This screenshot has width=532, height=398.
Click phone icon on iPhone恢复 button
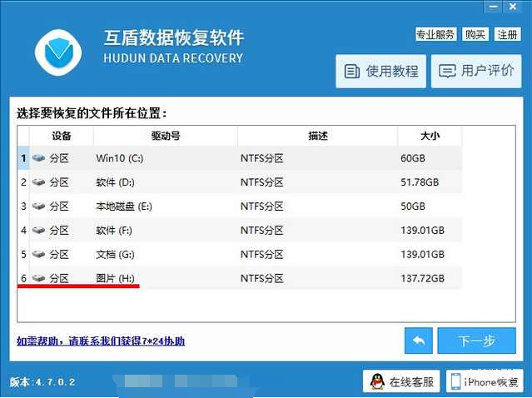(x=455, y=381)
